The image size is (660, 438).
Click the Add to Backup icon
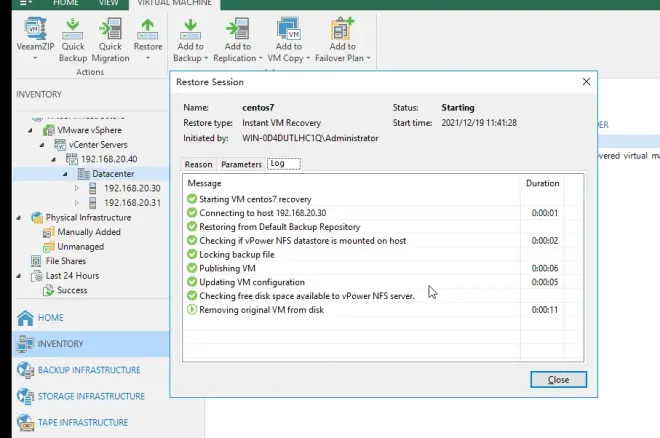point(190,29)
